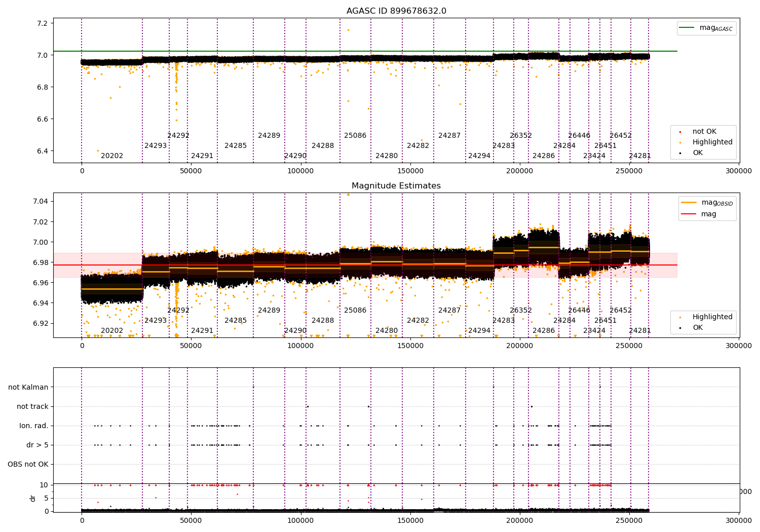Click the 'dr > 5' axis label
The height and width of the screenshot is (532, 760).
click(x=37, y=445)
